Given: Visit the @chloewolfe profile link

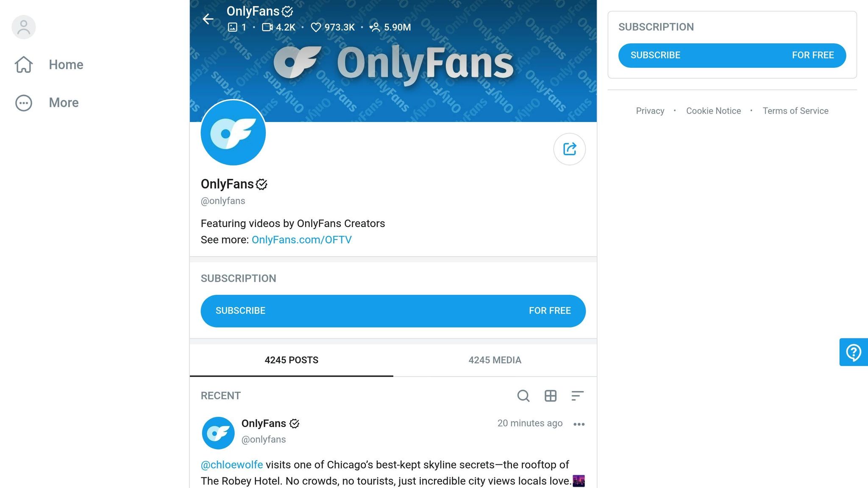Looking at the screenshot, I should coord(231,464).
